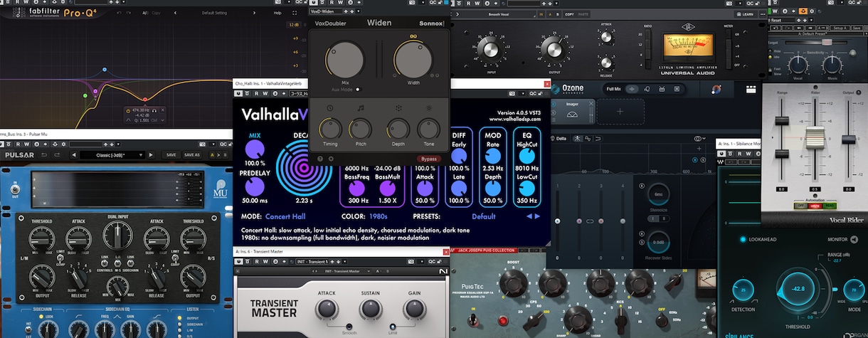Click the DUAL INPUT knob on Pulsar Mu
The width and height of the screenshot is (868, 338).
pyautogui.click(x=118, y=234)
